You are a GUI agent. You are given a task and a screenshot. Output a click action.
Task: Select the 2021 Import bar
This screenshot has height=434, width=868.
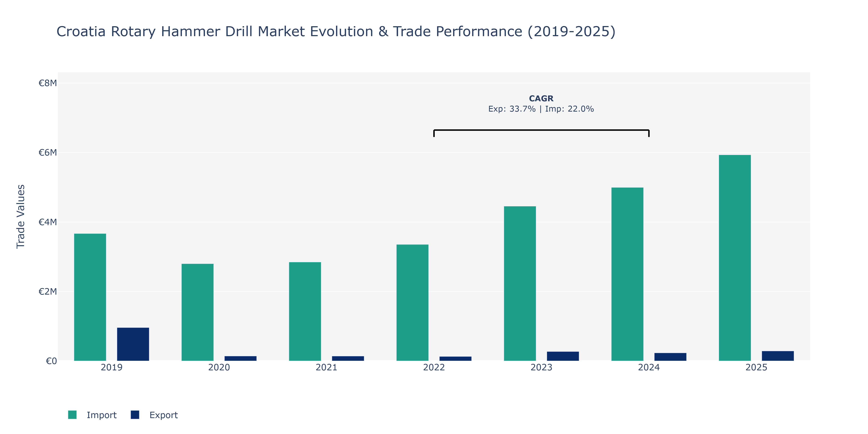coord(305,311)
